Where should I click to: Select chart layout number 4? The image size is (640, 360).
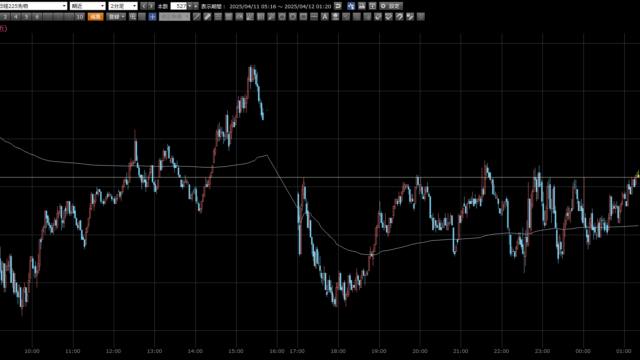click(x=16, y=17)
